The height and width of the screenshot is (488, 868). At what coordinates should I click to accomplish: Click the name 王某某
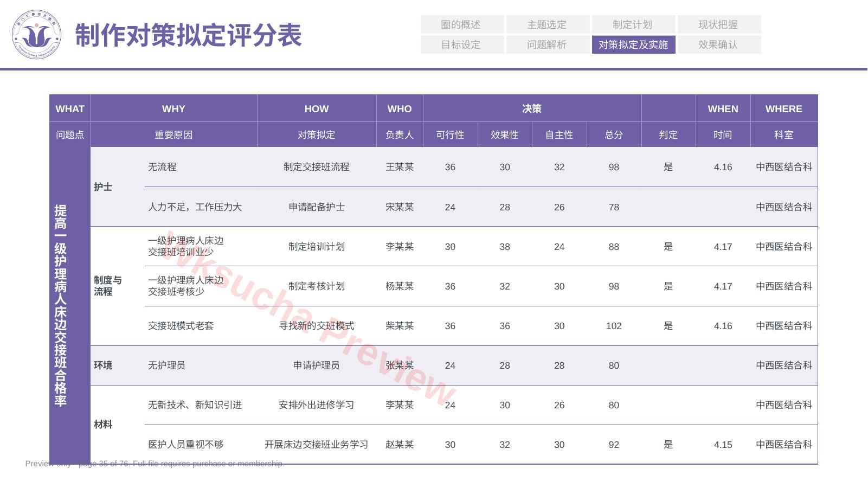click(400, 167)
